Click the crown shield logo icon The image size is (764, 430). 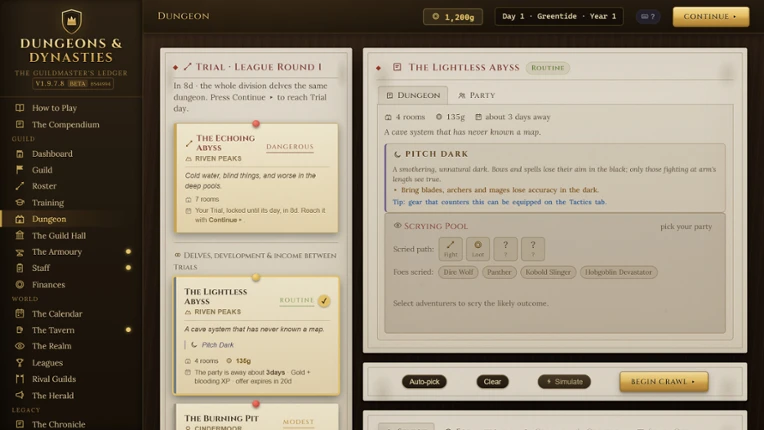(72, 21)
